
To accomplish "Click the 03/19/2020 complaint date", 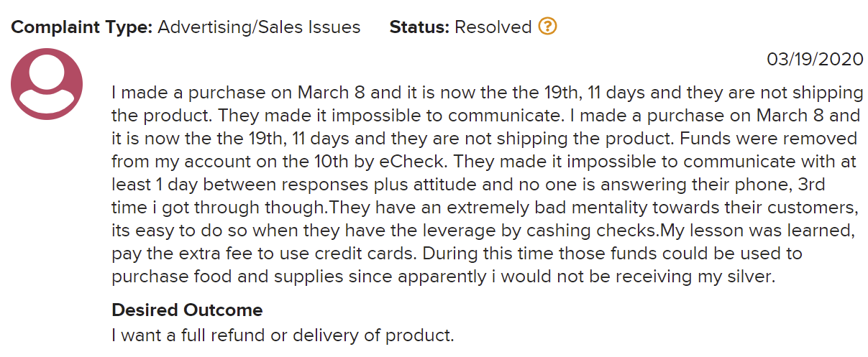I will [815, 60].
